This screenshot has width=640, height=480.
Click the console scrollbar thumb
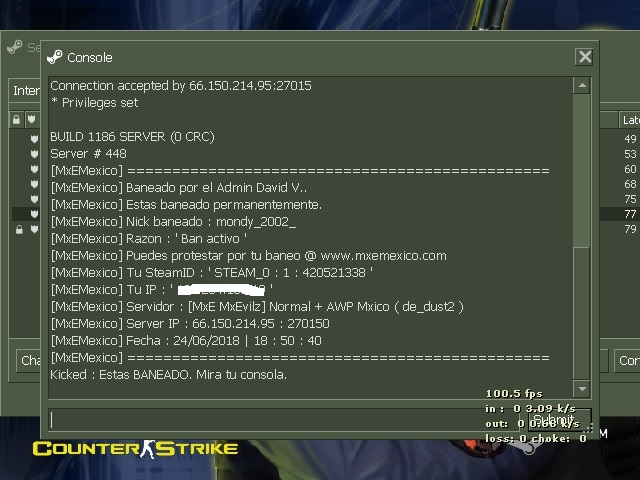[582, 312]
